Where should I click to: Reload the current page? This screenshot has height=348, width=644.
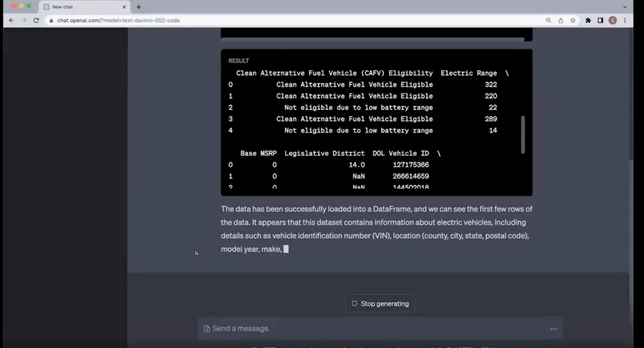point(36,20)
